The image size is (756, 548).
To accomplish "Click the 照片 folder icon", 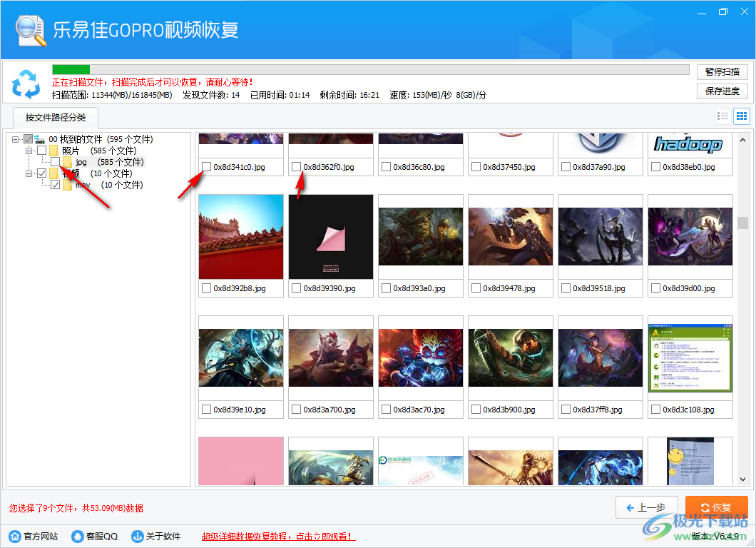I will pyautogui.click(x=53, y=151).
